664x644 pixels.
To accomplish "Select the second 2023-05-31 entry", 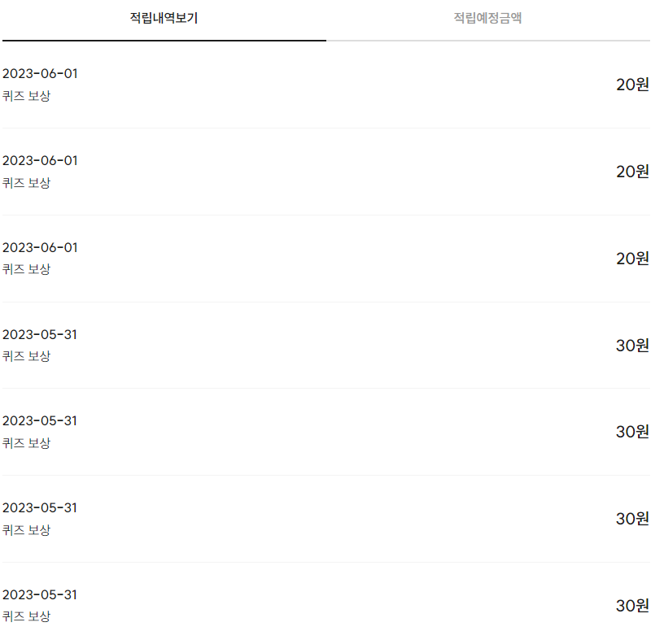I will [x=40, y=421].
